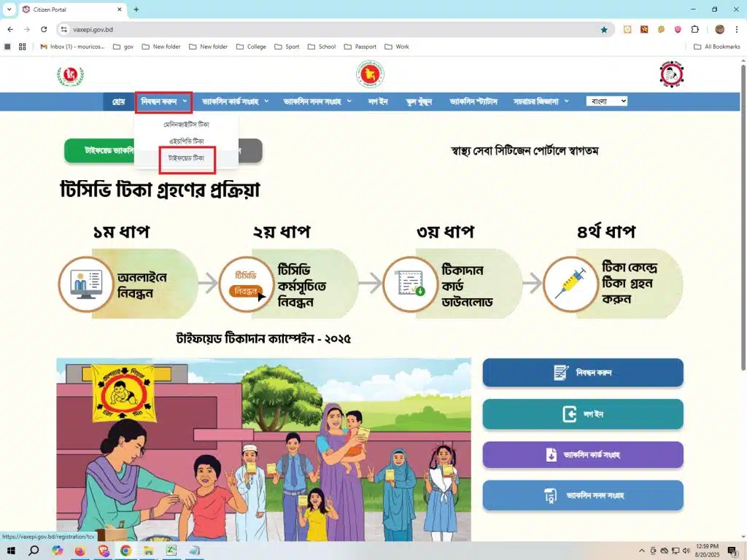The image size is (747, 560).
Task: Click the blue নিবন্ধন করুন button
Action: 582,373
